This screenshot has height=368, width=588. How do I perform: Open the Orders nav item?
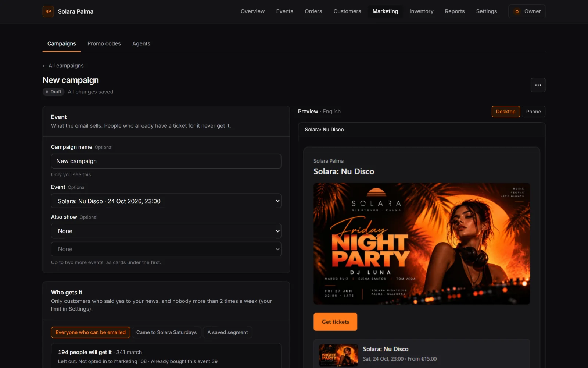pyautogui.click(x=313, y=11)
